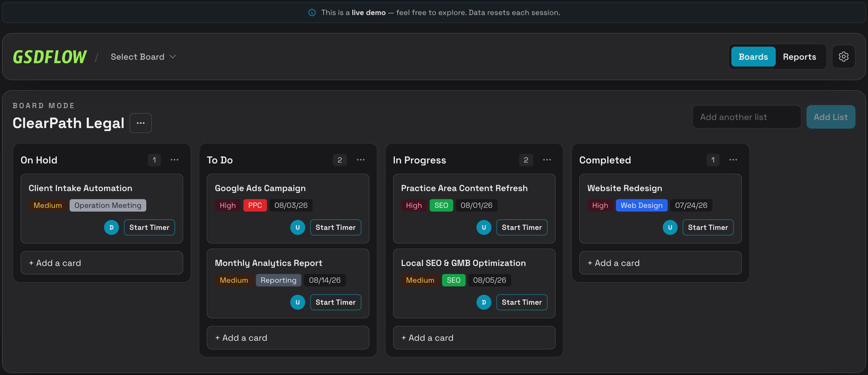The height and width of the screenshot is (375, 868).
Task: Click the In Progress list title
Action: click(419, 160)
